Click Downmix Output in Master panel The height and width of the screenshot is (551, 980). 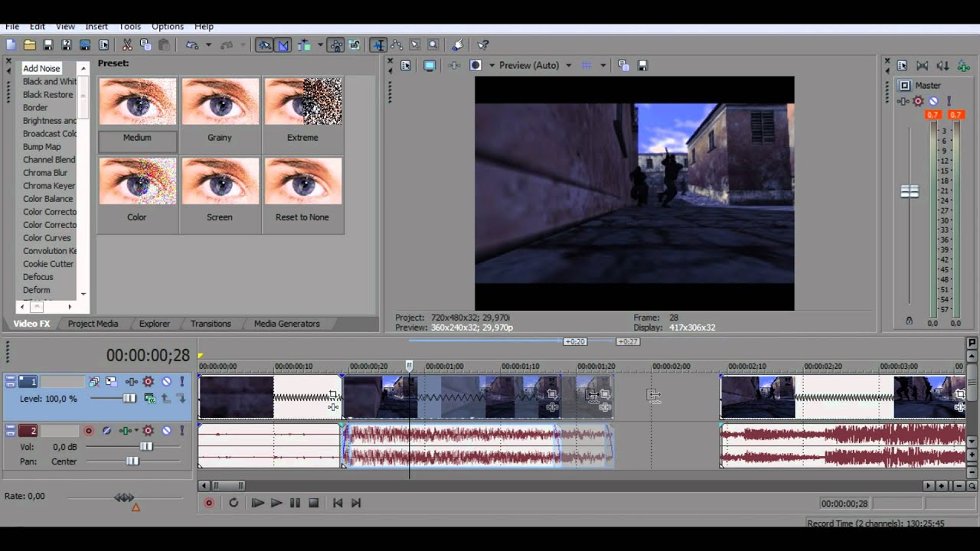pos(923,67)
